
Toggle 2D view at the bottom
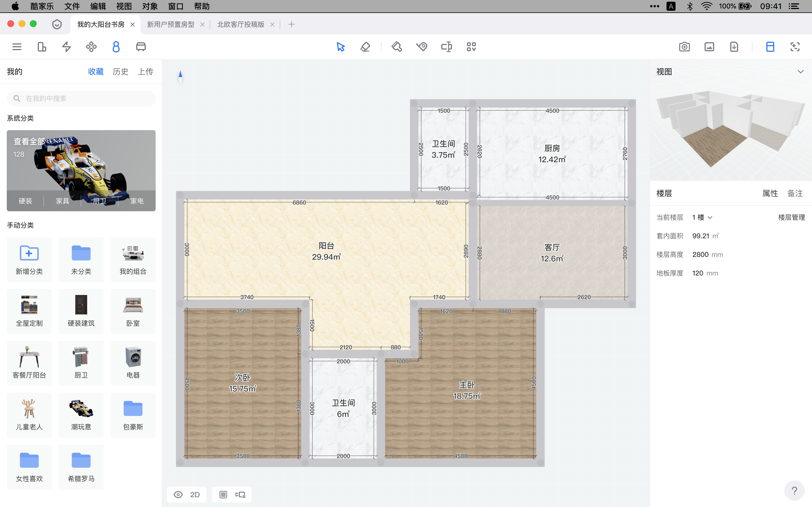click(x=195, y=494)
